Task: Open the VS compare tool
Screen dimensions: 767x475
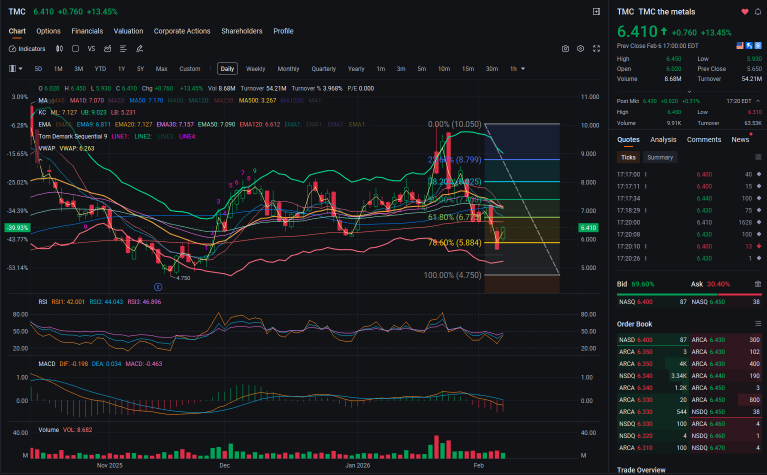Action: (91, 49)
